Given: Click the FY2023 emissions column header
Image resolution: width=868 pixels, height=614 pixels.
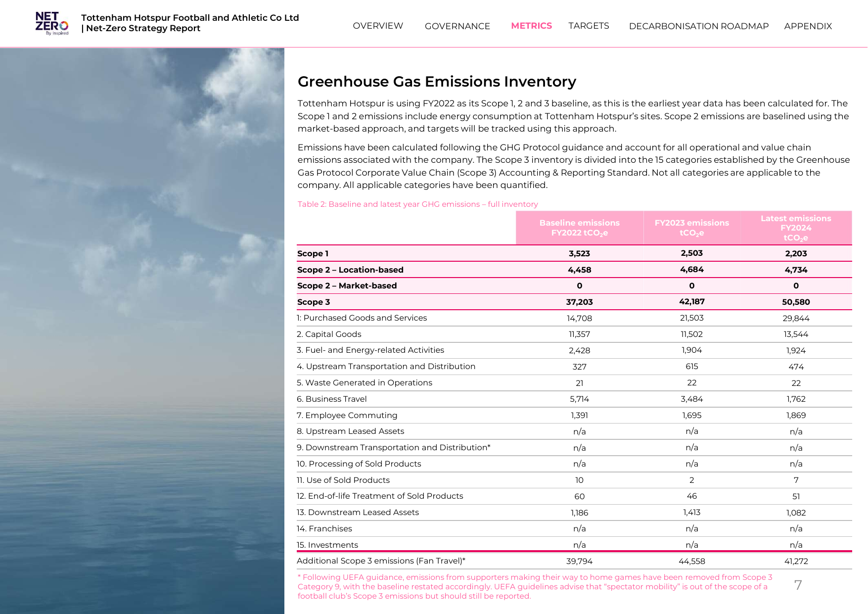Looking at the screenshot, I should pos(692,228).
